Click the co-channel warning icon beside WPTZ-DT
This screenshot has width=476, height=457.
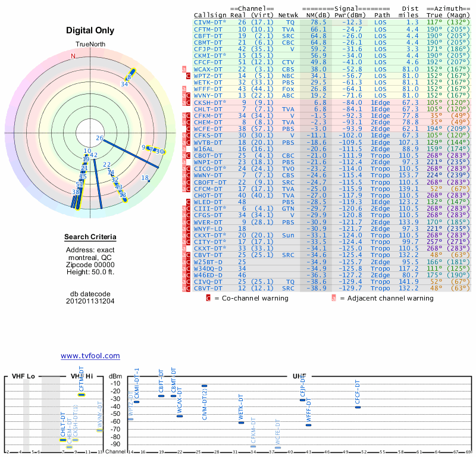pyautogui.click(x=189, y=76)
